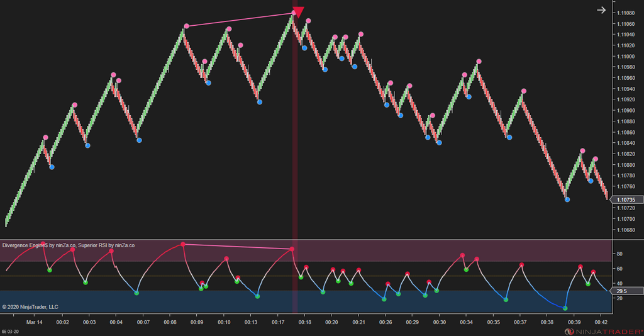Click the 1.10780 price axis label
This screenshot has width=644, height=336.
click(626, 176)
